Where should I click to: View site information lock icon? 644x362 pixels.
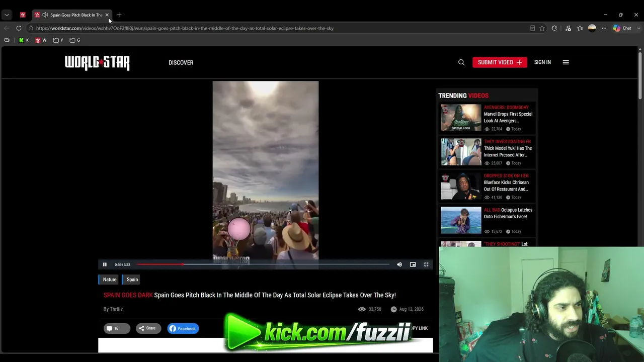pos(31,28)
